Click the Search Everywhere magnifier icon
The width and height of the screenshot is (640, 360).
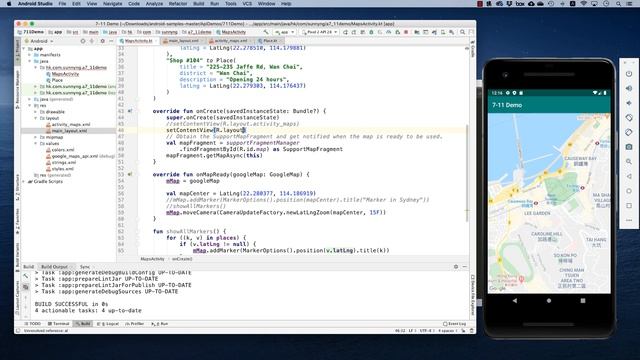click(x=462, y=32)
